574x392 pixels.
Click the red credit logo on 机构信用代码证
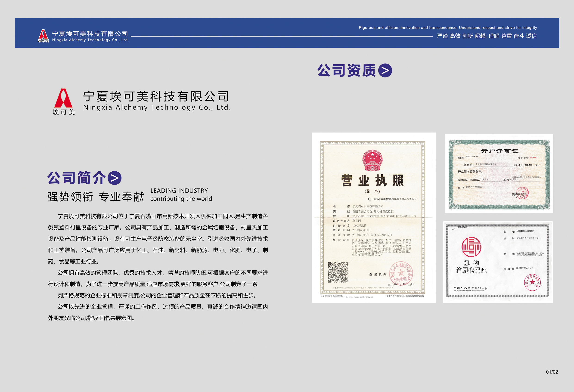tap(472, 247)
